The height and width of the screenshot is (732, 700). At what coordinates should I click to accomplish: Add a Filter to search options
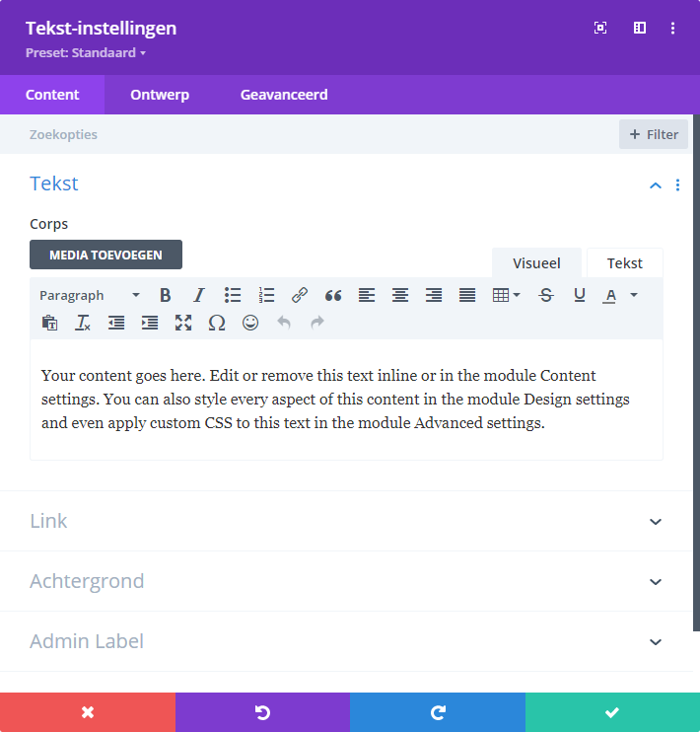(654, 134)
